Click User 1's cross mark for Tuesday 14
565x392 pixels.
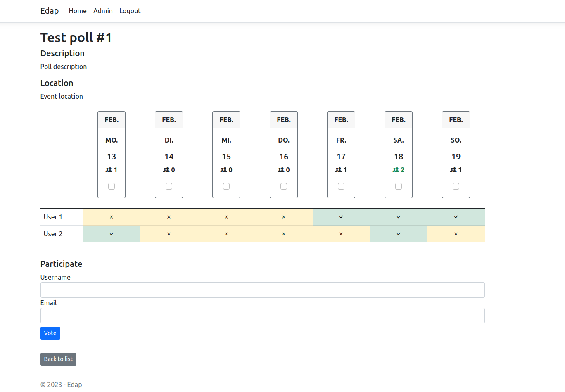tap(169, 216)
